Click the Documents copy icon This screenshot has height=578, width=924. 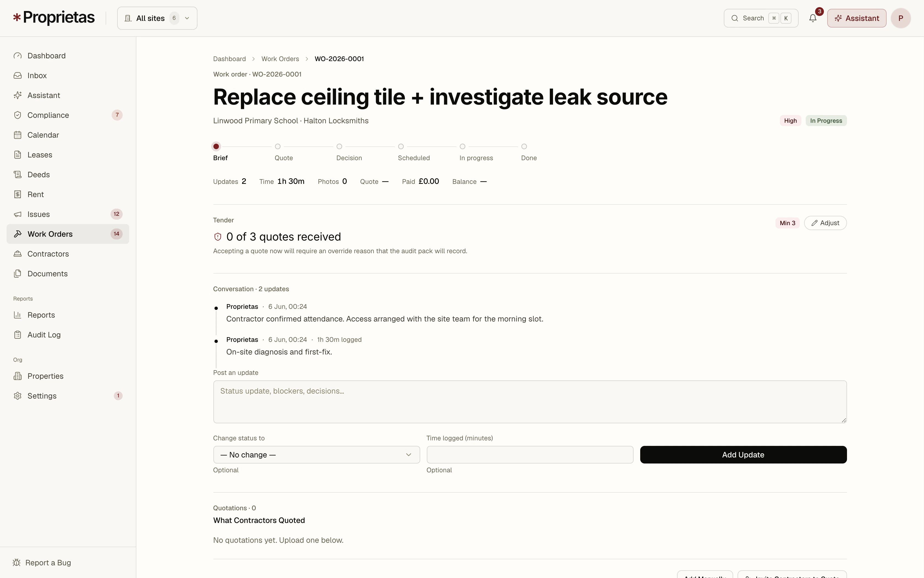pyautogui.click(x=18, y=274)
